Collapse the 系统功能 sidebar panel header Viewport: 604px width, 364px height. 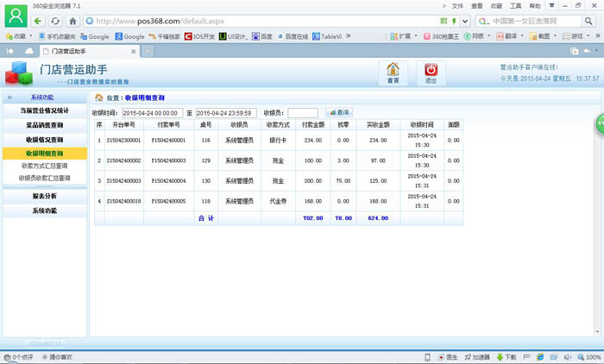pyautogui.click(x=43, y=97)
